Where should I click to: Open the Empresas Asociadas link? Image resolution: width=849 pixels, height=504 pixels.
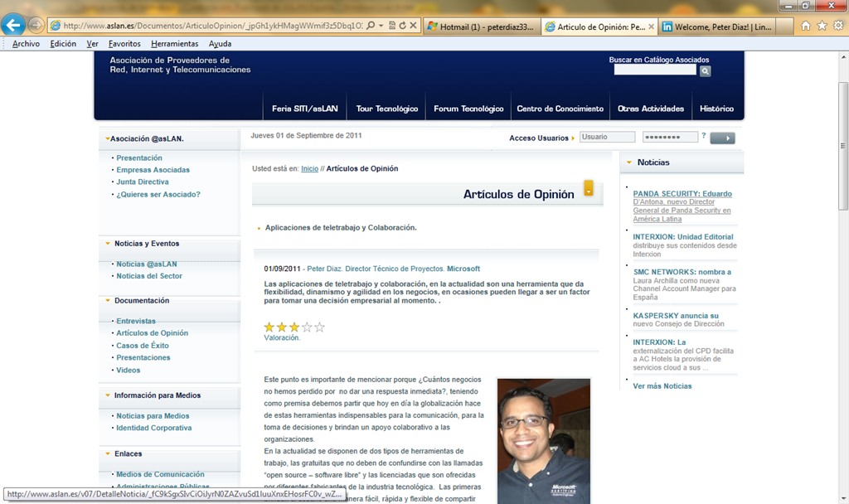[x=153, y=170]
